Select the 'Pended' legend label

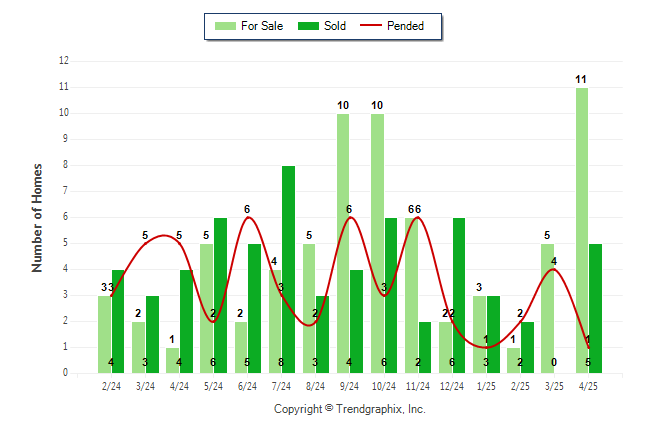[x=405, y=26]
